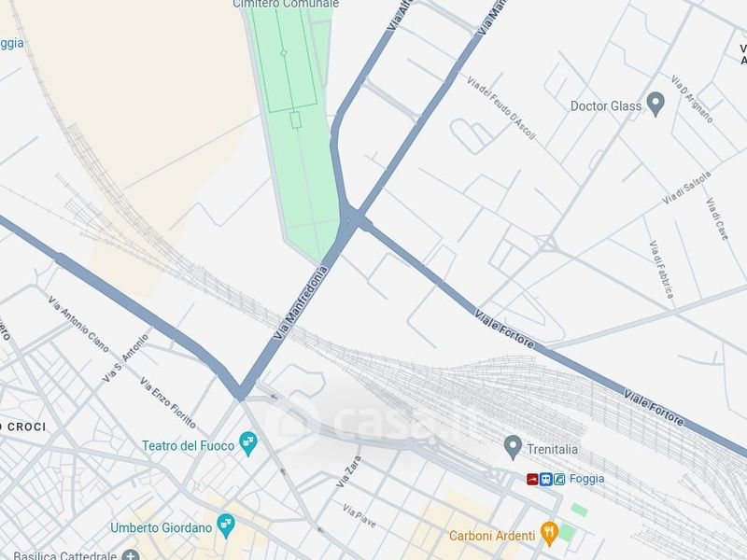Click the Via Antonio Ciano street label

point(78,323)
